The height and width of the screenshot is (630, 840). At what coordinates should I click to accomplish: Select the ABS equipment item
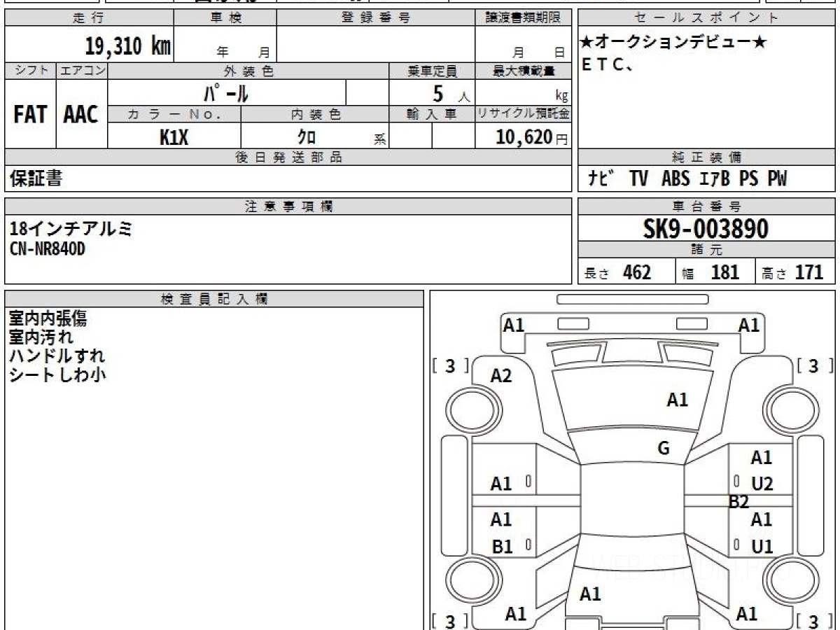click(x=675, y=178)
